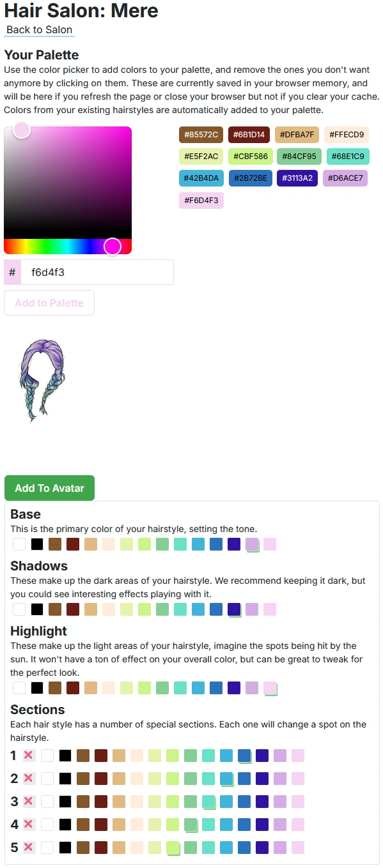Screen dimensions: 383x868
Task: Remove #3113A2 chip from the palette
Action: pyautogui.click(x=297, y=178)
